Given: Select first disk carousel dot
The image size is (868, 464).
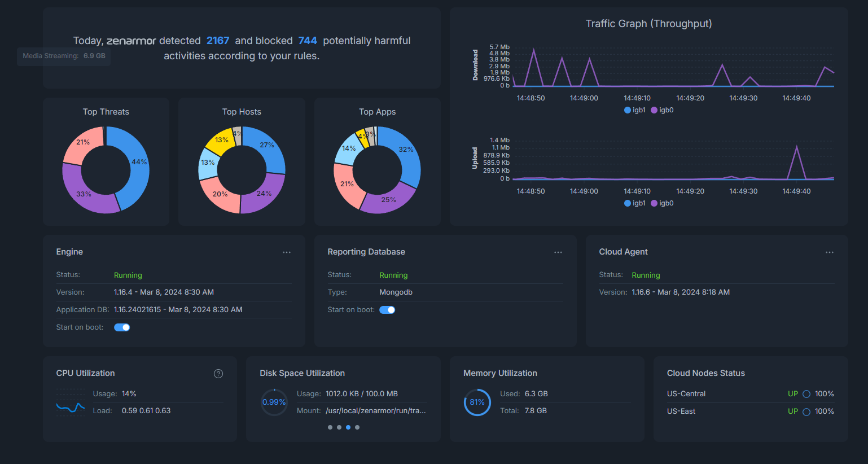Looking at the screenshot, I should click(330, 427).
